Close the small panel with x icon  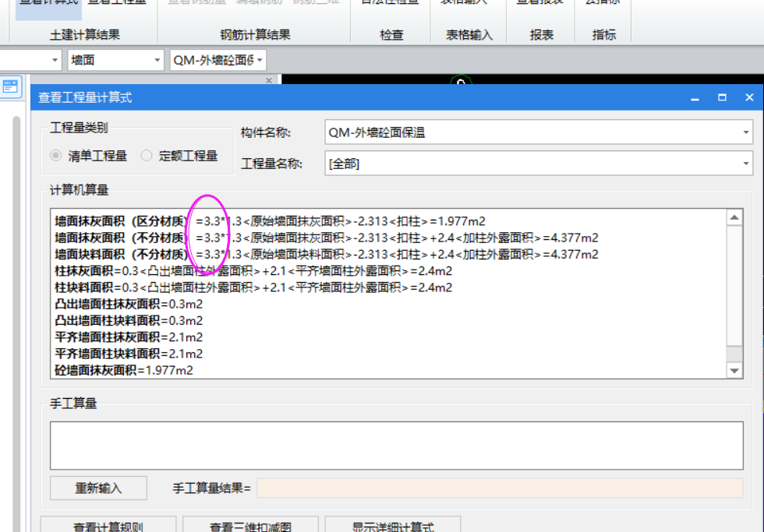tap(269, 80)
